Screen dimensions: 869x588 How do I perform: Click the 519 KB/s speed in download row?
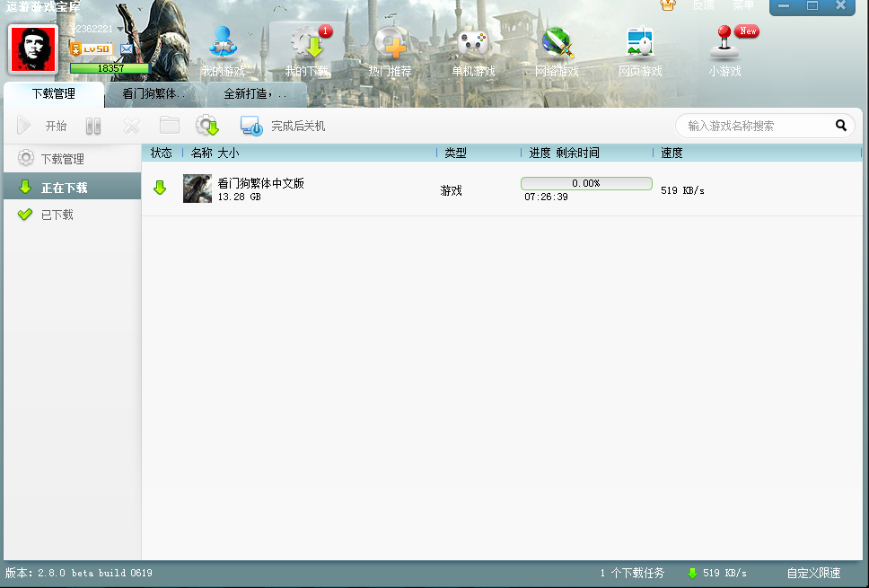point(682,190)
